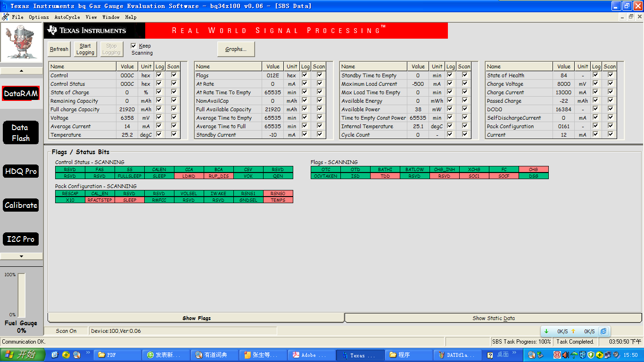Open the Help menu
644x362 pixels.
131,17
